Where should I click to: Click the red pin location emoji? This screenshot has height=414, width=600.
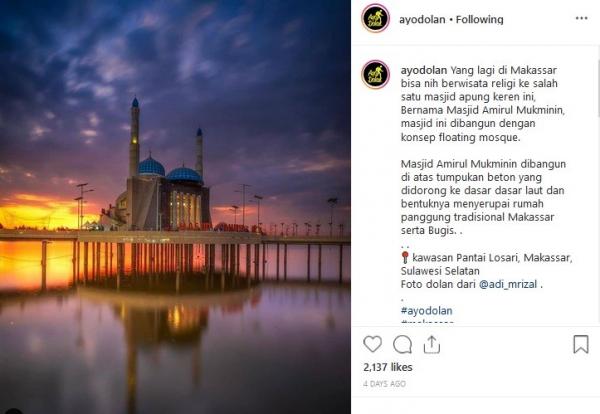tap(405, 258)
